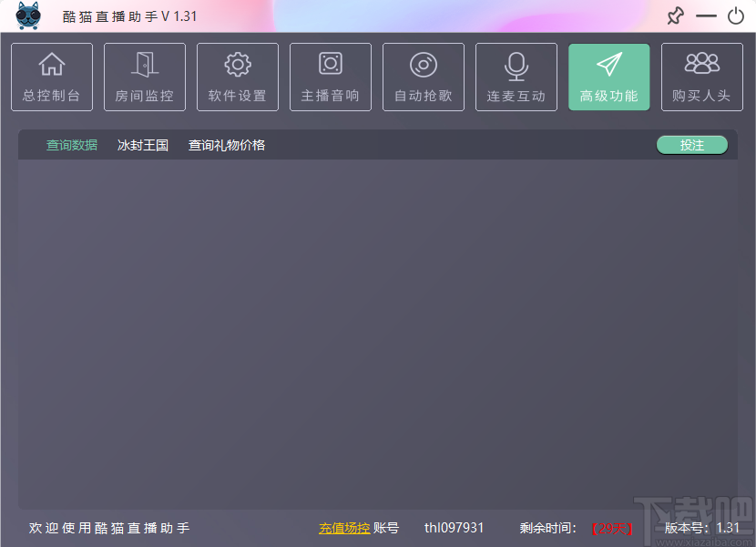This screenshot has height=547, width=756.
Task: Open the 软件设置 settings gear
Action: click(x=238, y=77)
